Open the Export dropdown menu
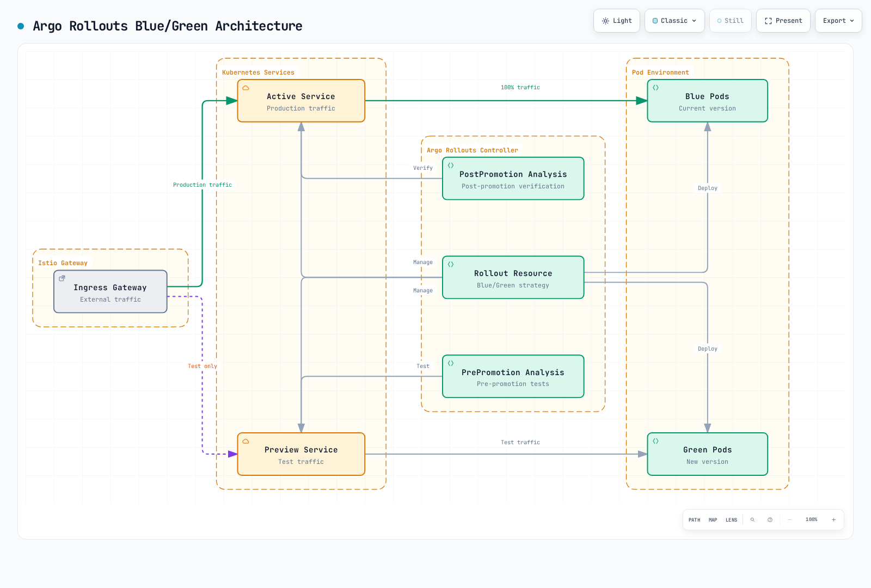Screen dimensions: 871x588 [838, 21]
